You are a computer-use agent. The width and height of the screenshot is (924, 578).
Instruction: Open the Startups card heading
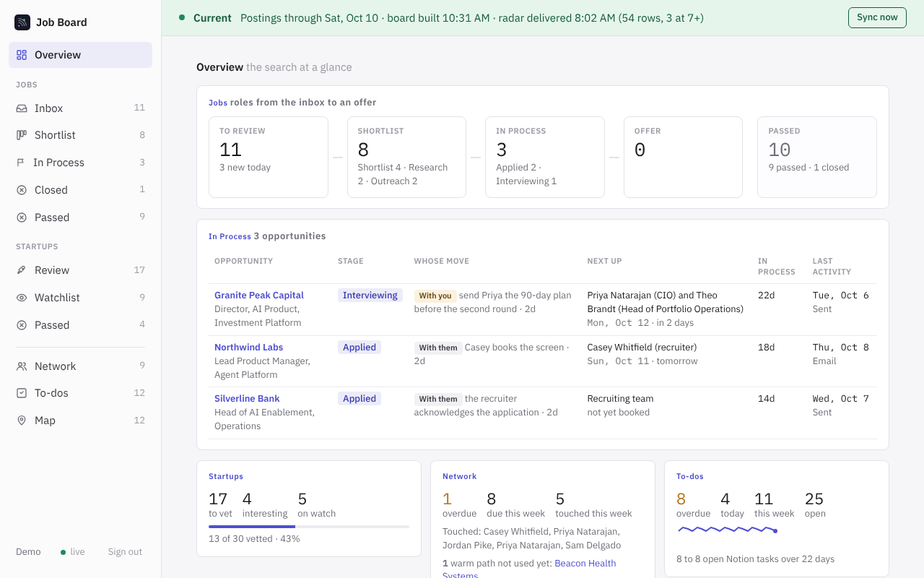pos(226,476)
